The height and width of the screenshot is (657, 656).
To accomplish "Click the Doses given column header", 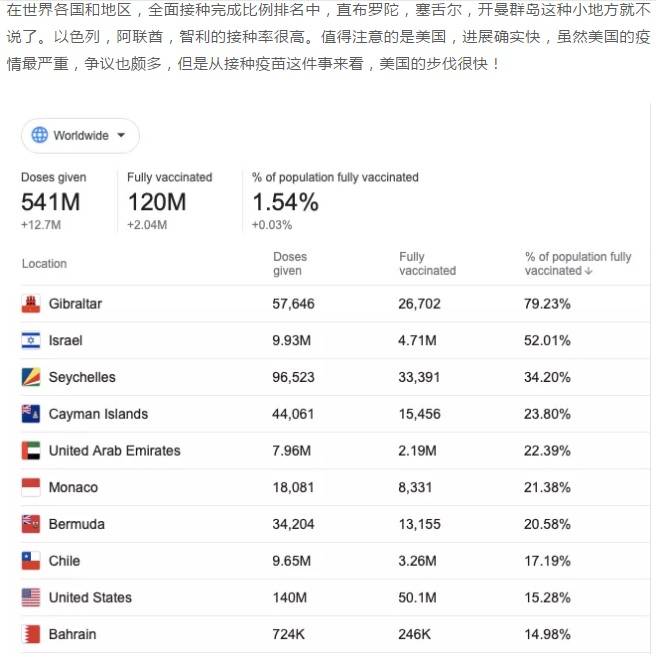I will [x=290, y=264].
